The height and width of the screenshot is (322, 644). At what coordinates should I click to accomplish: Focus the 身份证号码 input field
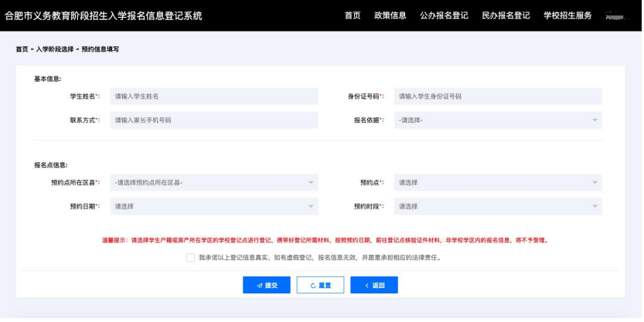(498, 97)
